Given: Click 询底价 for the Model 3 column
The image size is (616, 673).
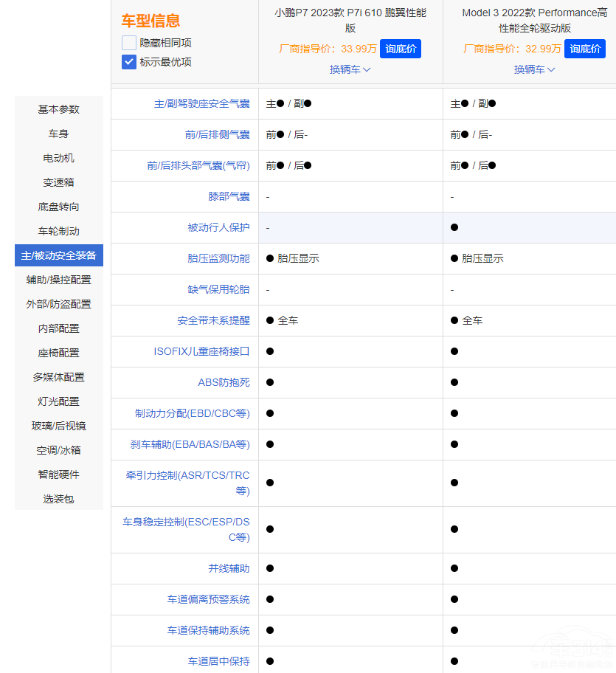Looking at the screenshot, I should tap(584, 48).
